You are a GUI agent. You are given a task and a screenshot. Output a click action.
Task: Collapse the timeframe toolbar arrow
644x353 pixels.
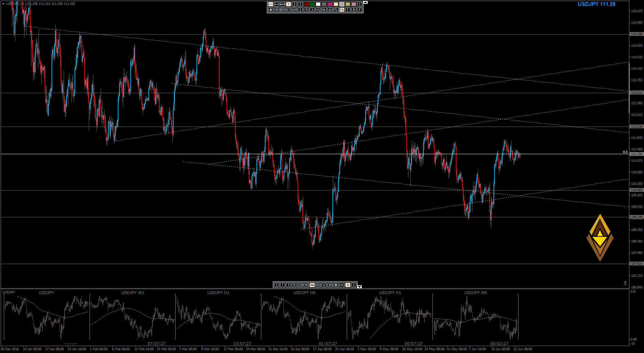click(360, 286)
